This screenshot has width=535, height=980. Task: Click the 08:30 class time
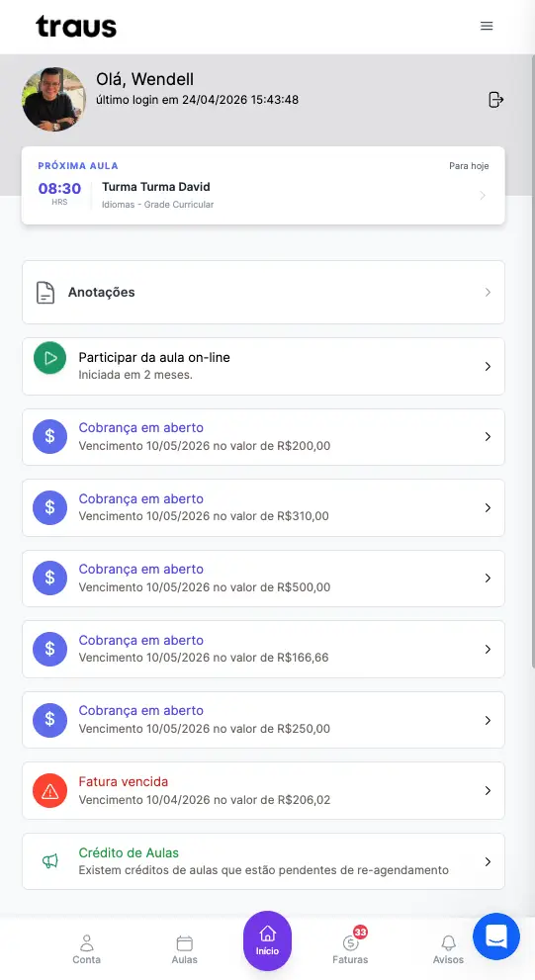59,188
